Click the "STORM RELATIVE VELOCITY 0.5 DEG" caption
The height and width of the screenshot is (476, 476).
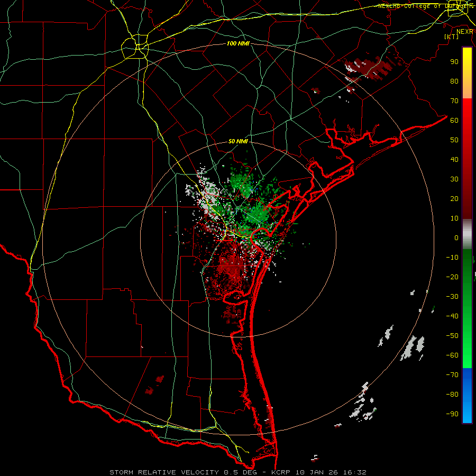tap(183, 472)
